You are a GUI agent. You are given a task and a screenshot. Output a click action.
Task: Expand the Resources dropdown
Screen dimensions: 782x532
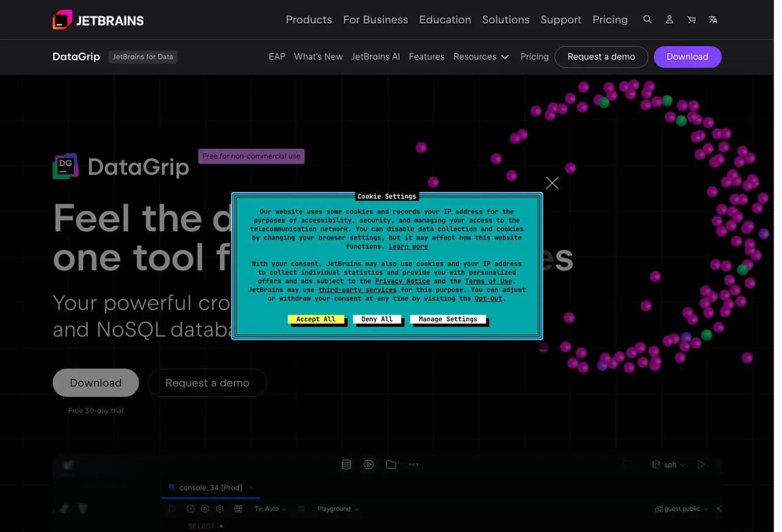coord(481,57)
